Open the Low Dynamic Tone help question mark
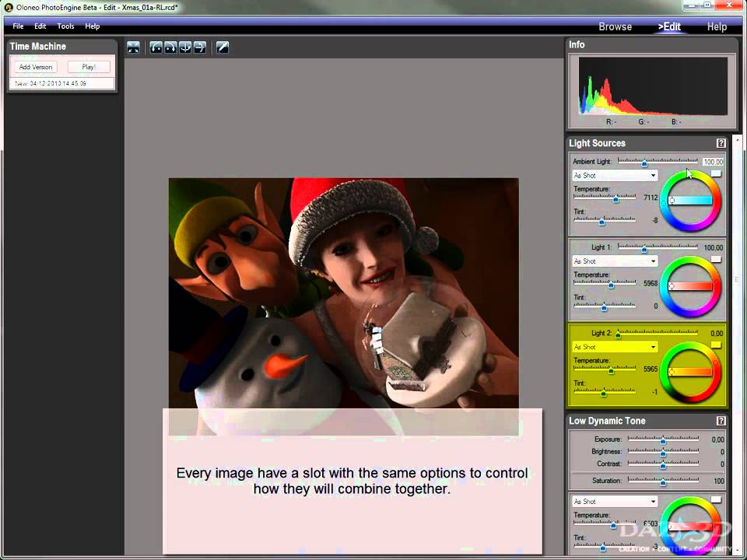Viewport: 747px width, 560px height. tap(721, 421)
